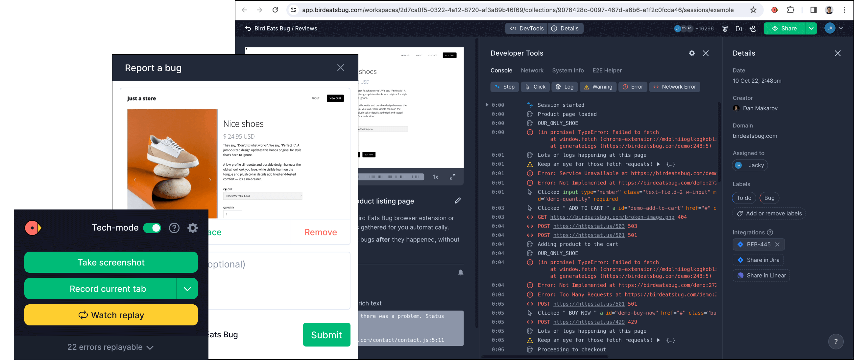Toggle the E2E Helper tab
This screenshot has height=360, width=868.
click(x=607, y=70)
